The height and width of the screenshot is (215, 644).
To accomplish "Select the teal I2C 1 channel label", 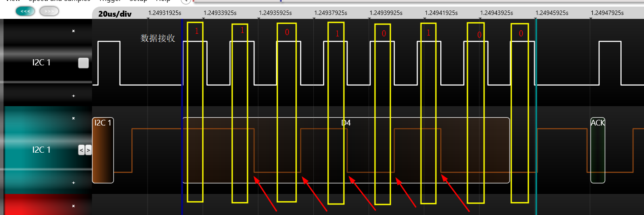I will (x=41, y=150).
